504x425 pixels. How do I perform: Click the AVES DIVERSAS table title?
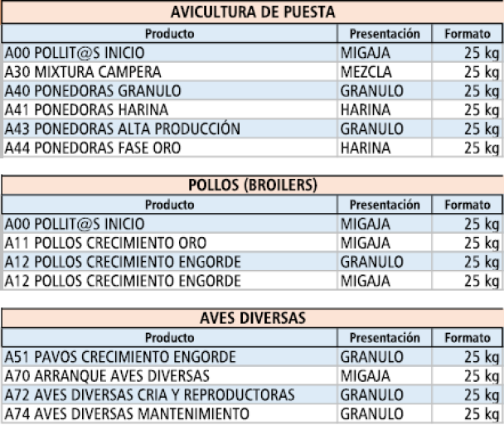click(252, 318)
